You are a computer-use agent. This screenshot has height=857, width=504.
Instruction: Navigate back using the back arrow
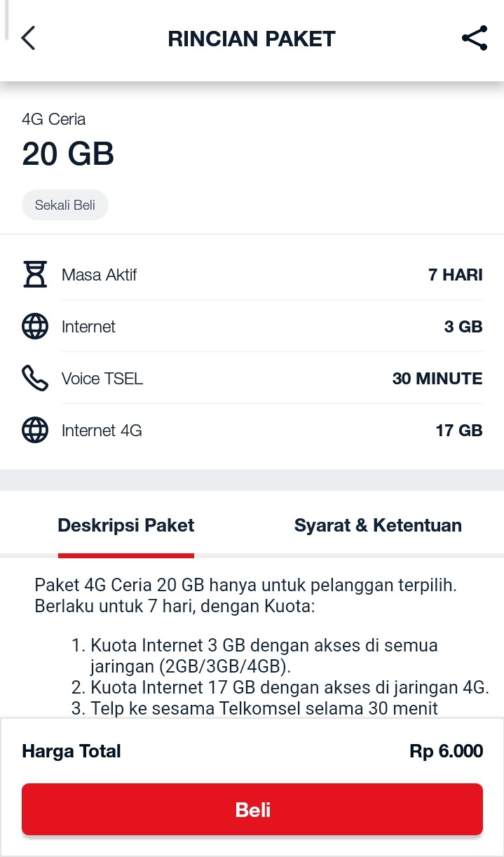tap(28, 39)
